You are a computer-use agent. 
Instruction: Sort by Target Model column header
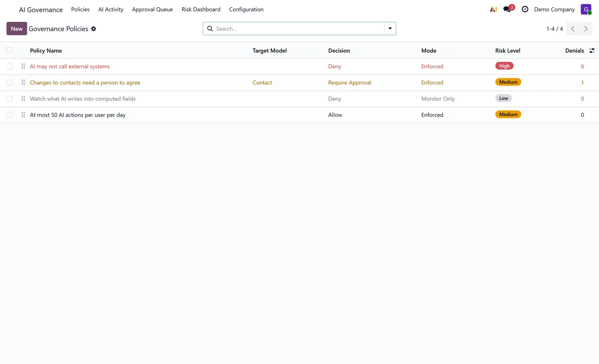pyautogui.click(x=270, y=50)
